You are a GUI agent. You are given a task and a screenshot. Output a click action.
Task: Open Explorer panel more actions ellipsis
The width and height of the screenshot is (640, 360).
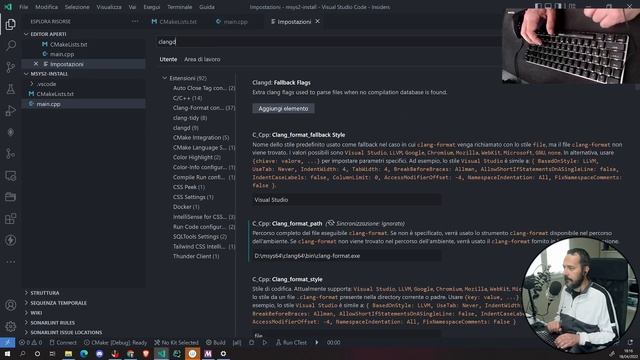tap(135, 21)
